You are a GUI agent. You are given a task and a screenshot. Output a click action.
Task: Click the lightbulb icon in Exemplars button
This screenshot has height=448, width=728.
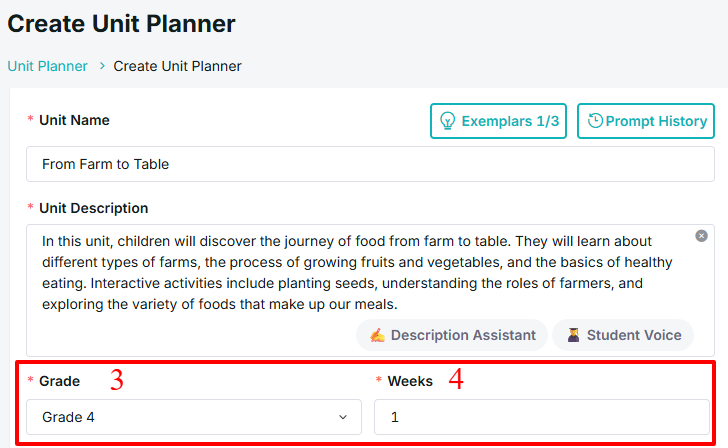point(448,121)
